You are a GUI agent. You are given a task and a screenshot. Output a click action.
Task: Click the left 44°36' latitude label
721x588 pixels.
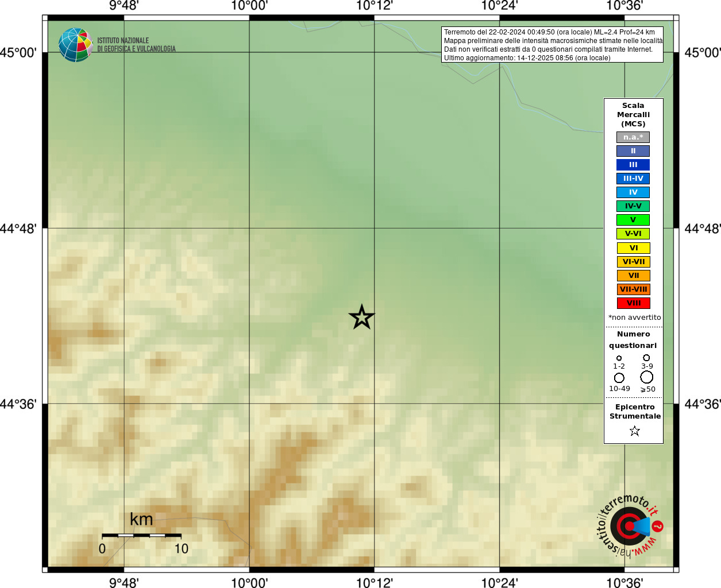point(18,404)
